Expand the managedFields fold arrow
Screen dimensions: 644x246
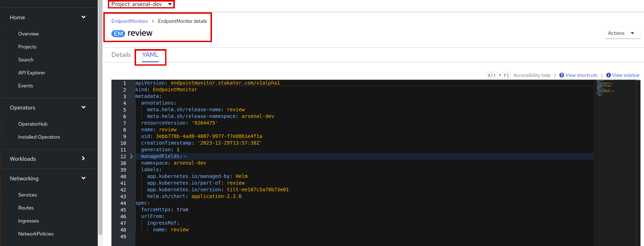(x=131, y=157)
